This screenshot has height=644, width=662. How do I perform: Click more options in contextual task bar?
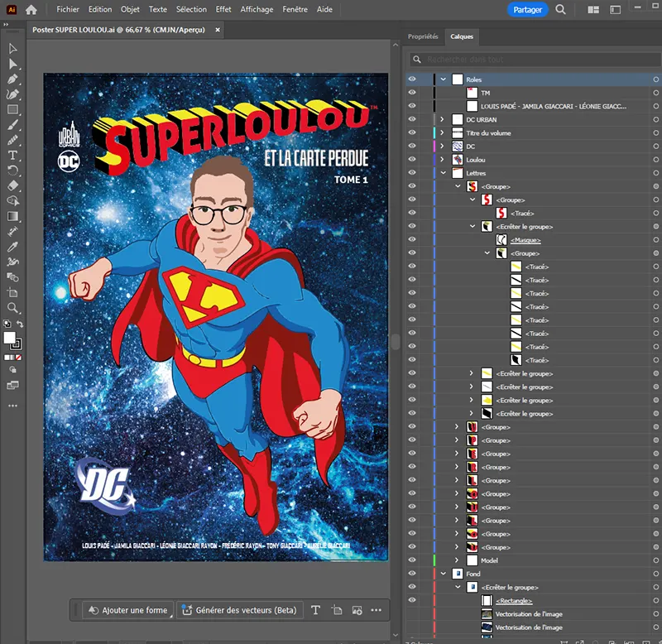(377, 610)
